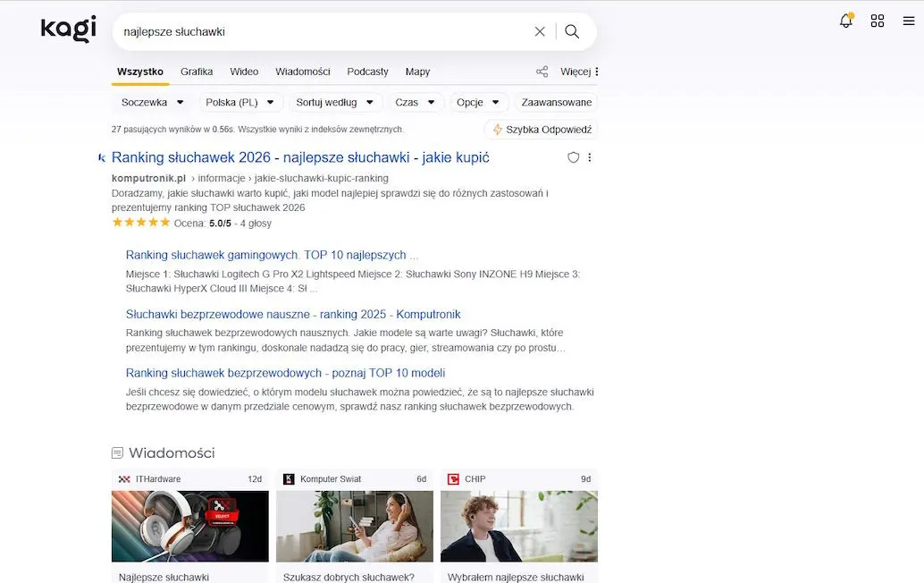
Task: Switch to the Grafika tab
Action: 196,72
